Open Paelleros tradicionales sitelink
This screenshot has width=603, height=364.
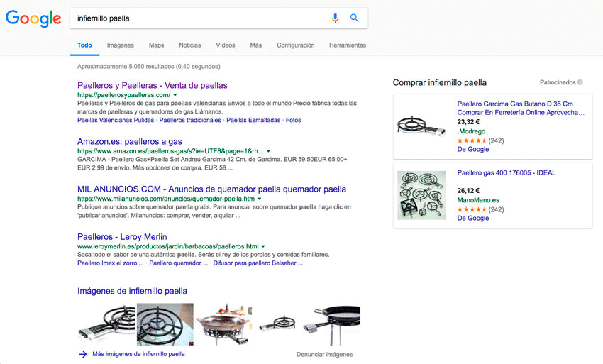(x=190, y=120)
